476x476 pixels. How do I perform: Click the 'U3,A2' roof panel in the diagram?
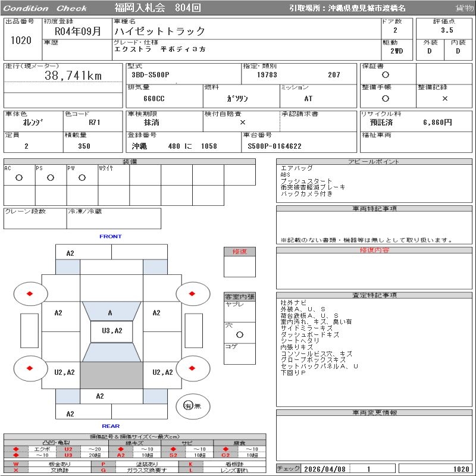tap(112, 331)
